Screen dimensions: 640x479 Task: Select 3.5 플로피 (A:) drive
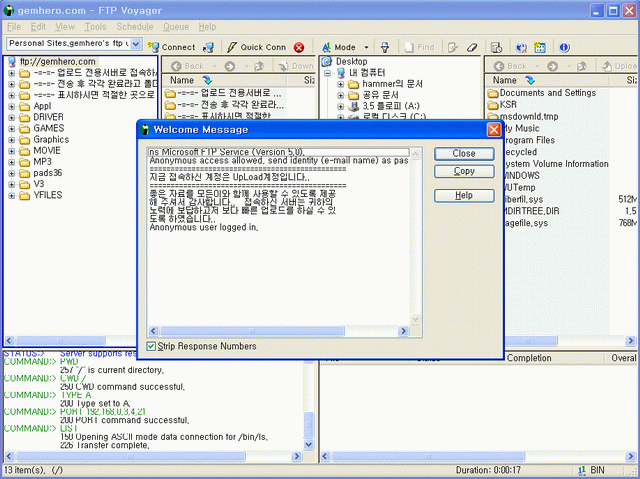click(391, 106)
